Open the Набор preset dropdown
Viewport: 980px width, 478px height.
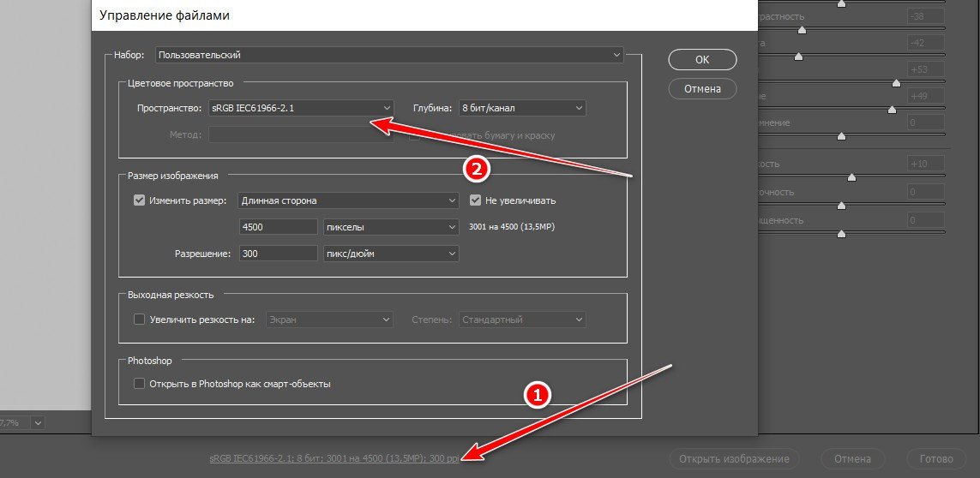[x=389, y=55]
